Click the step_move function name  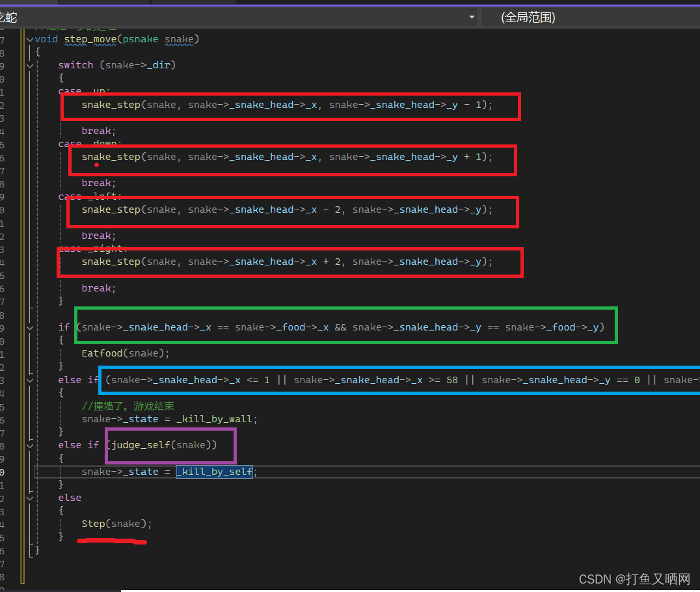[90, 39]
